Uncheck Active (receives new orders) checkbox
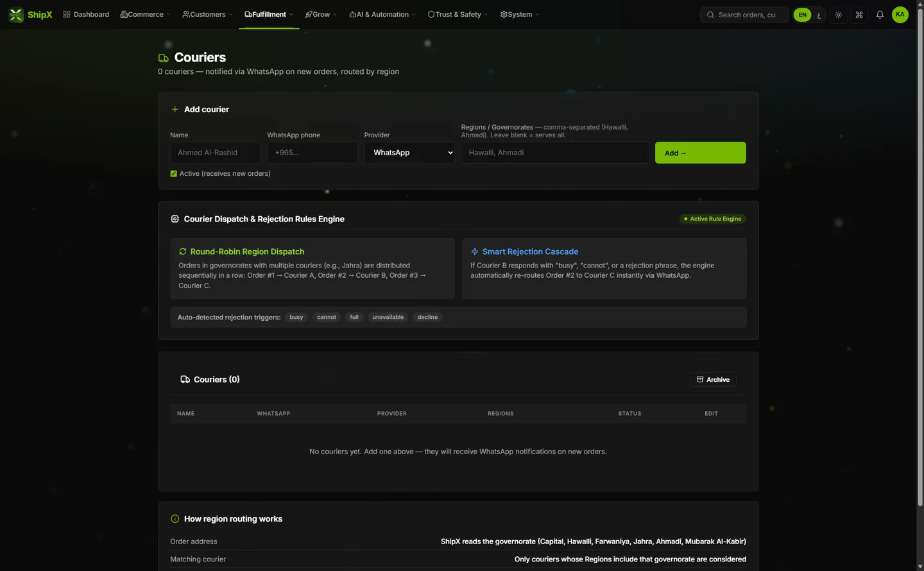This screenshot has width=924, height=571. coord(173,174)
